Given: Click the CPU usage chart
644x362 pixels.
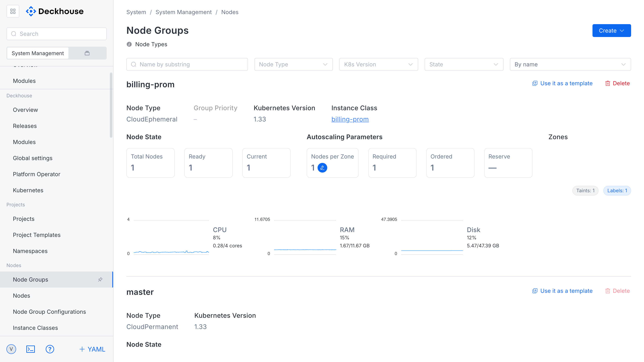Looking at the screenshot, I should pyautogui.click(x=171, y=237).
